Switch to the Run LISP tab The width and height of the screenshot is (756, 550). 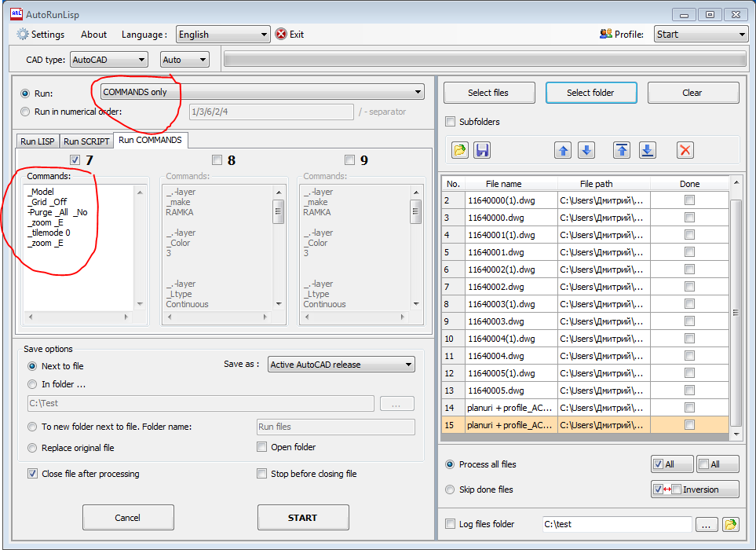tap(38, 141)
